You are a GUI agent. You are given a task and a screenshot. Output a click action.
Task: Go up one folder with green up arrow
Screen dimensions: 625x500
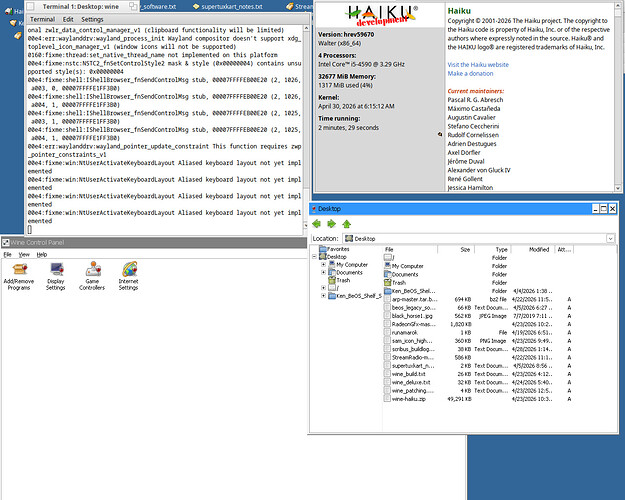tap(346, 224)
